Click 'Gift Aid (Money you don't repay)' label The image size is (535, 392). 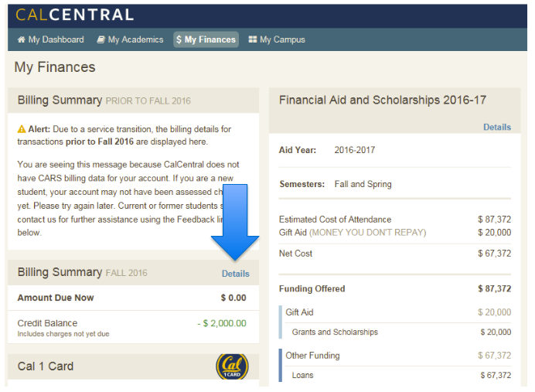coord(353,233)
